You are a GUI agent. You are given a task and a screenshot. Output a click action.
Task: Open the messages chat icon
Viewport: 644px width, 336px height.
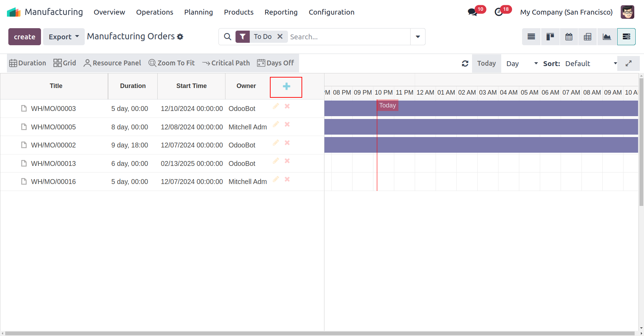click(472, 12)
